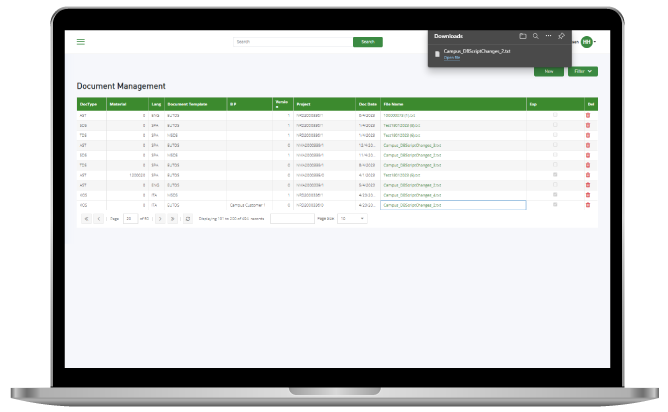Viewport: 668px width, 412px height.
Task: Tick the Exp checkbox in first row
Action: [x=555, y=115]
